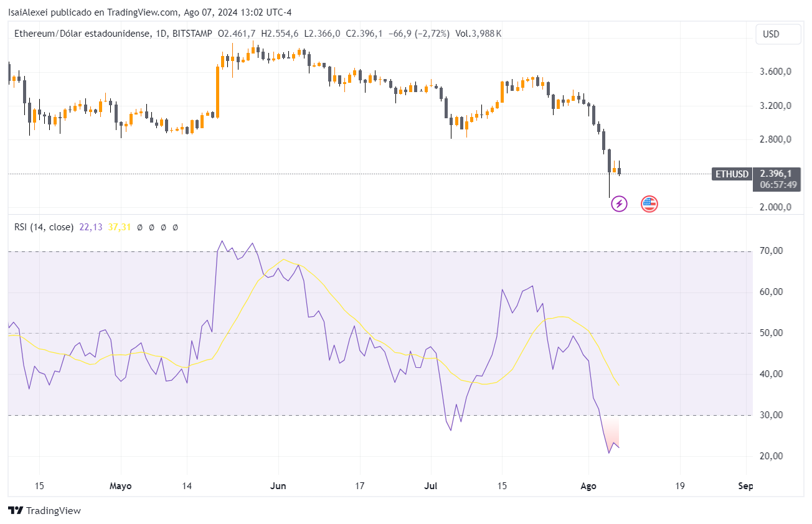
Task: Click the BITSTAMP exchange label
Action: pos(191,34)
